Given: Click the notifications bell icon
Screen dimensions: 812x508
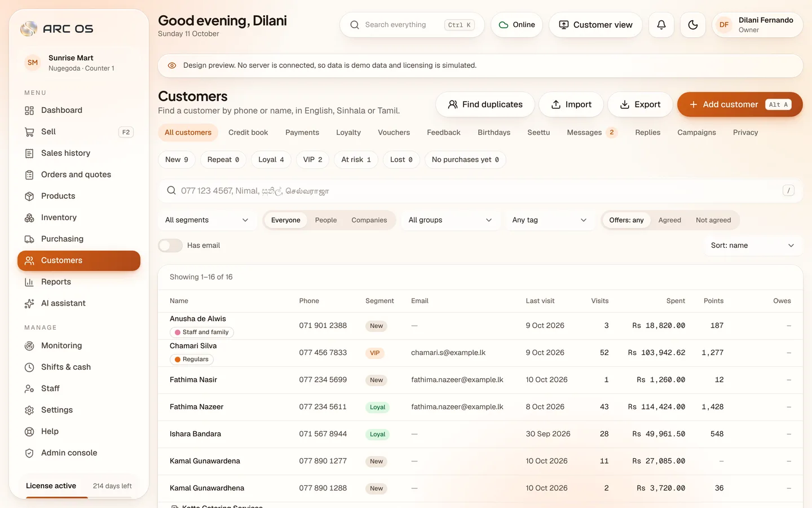Looking at the screenshot, I should click(661, 25).
